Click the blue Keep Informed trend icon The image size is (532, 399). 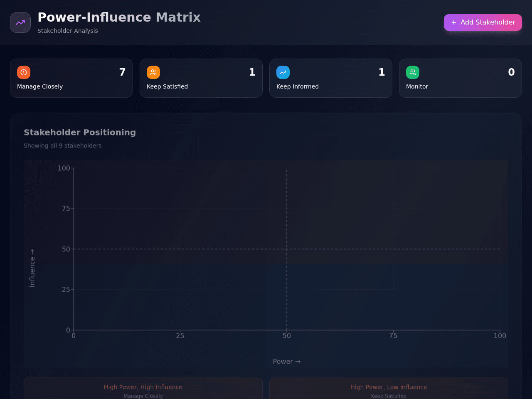coord(283,72)
